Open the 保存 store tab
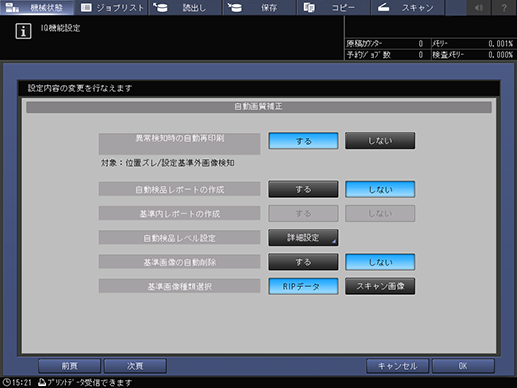This screenshot has height=388, width=517. (259, 7)
